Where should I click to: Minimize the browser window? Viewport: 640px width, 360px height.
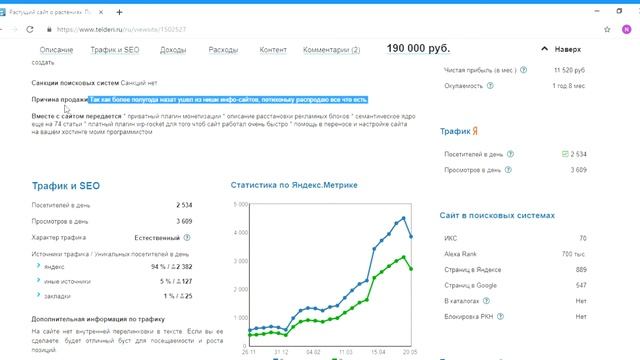pyautogui.click(x=597, y=11)
